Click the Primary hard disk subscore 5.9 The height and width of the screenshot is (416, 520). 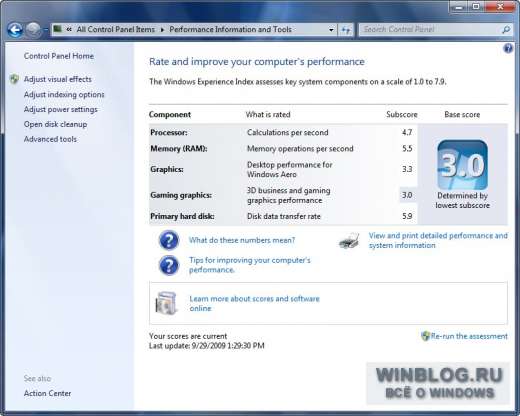[x=407, y=216]
